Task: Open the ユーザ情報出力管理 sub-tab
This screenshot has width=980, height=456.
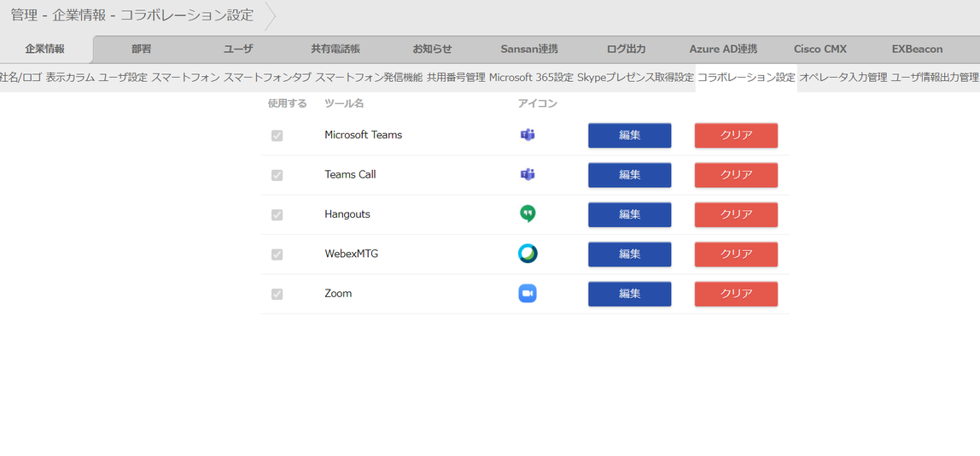Action: pyautogui.click(x=935, y=78)
